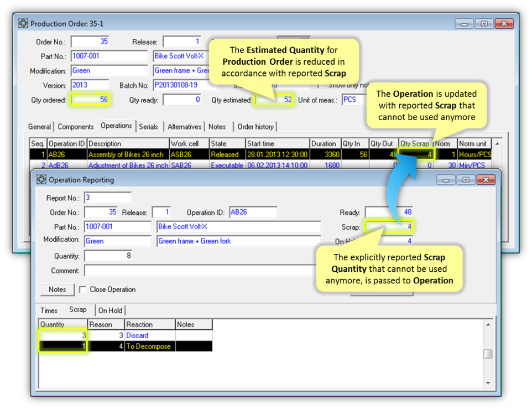532x409 pixels.
Task: Toggle the Close Operation checkbox
Action: click(82, 289)
